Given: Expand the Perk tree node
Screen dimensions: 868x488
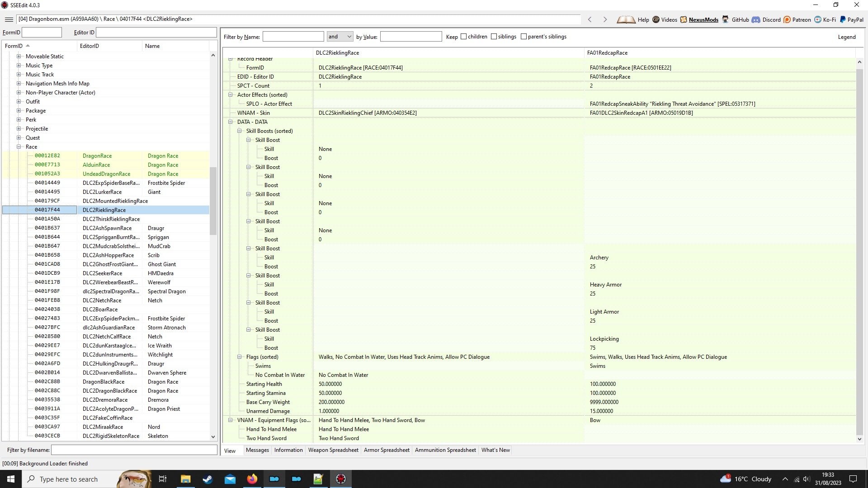Looking at the screenshot, I should (19, 120).
